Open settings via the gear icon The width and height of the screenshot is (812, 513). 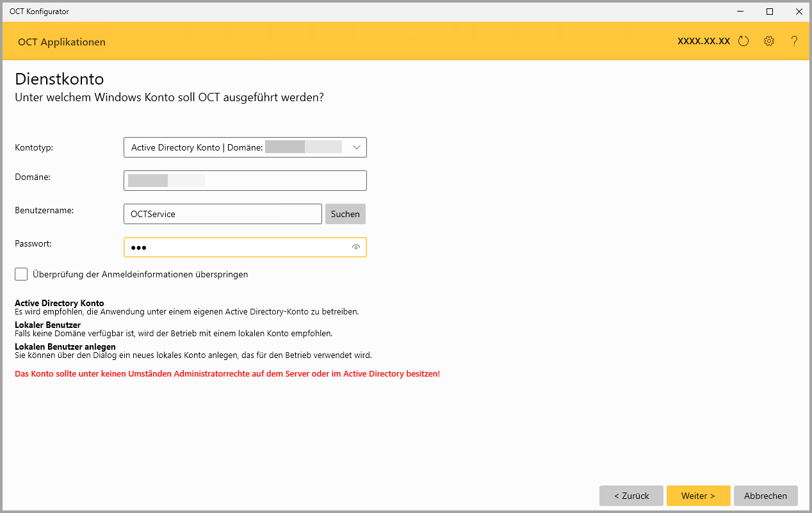pos(769,42)
